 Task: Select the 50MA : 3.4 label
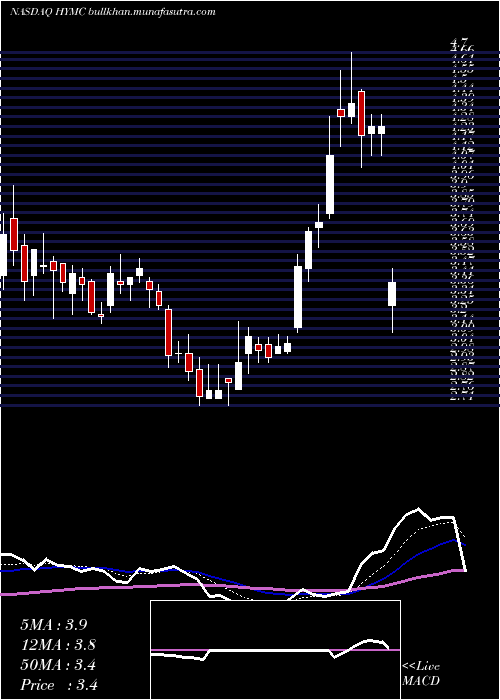coord(58,665)
